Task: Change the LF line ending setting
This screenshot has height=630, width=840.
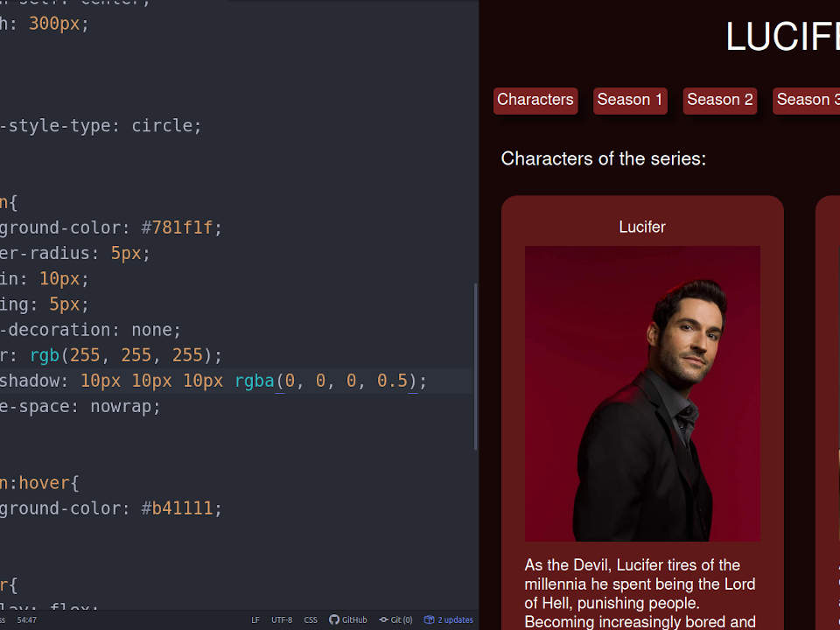Action: click(x=255, y=619)
